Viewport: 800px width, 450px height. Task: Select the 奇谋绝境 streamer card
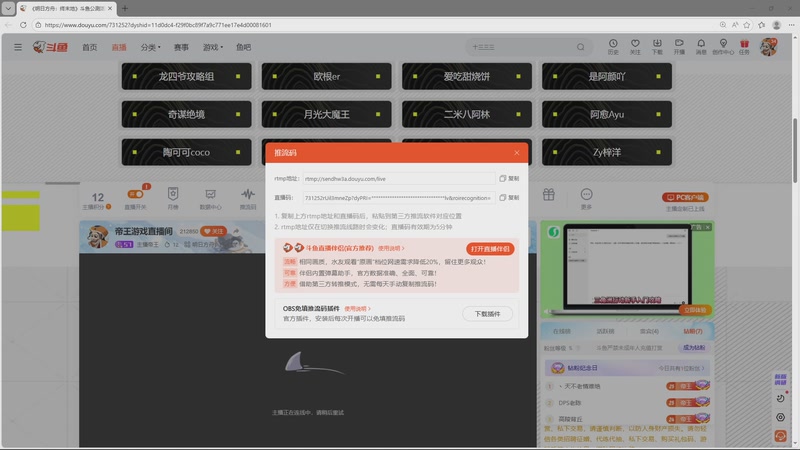186,114
